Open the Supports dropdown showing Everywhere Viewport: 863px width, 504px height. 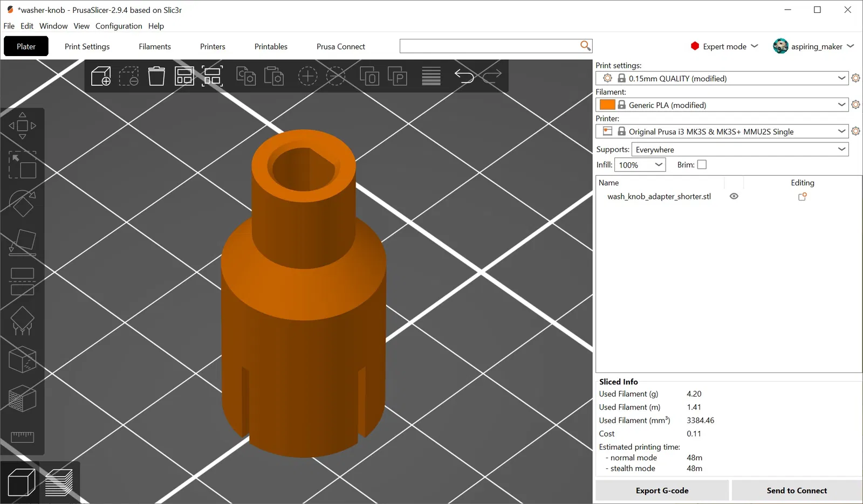click(x=740, y=149)
